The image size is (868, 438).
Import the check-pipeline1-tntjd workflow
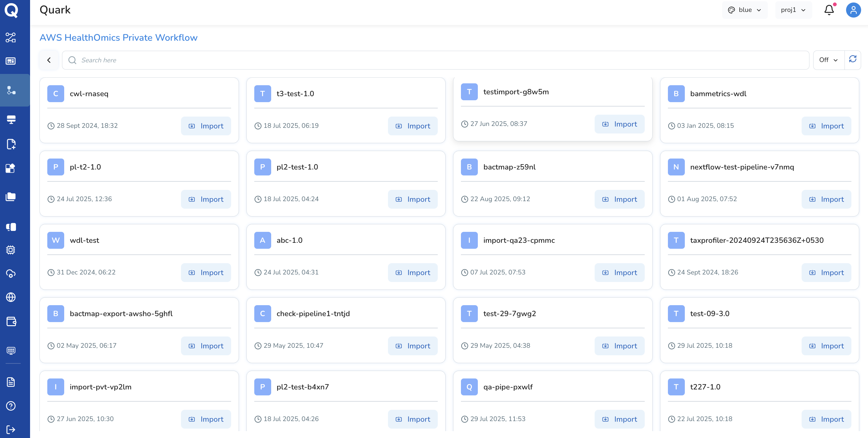pos(413,346)
